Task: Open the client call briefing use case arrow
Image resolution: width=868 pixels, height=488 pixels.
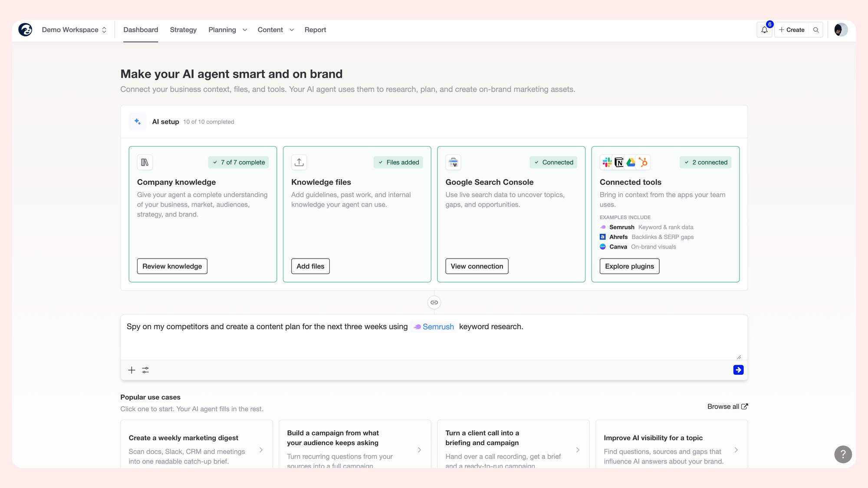Action: click(578, 450)
